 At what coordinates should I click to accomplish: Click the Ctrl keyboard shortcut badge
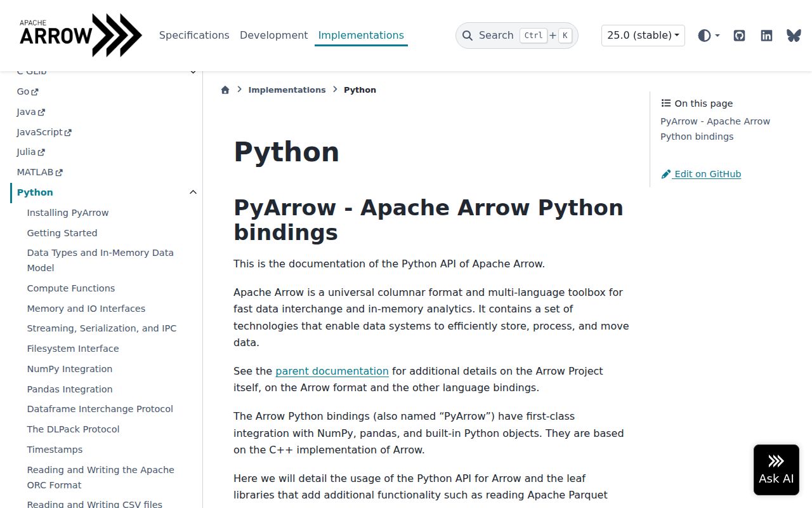(x=534, y=36)
